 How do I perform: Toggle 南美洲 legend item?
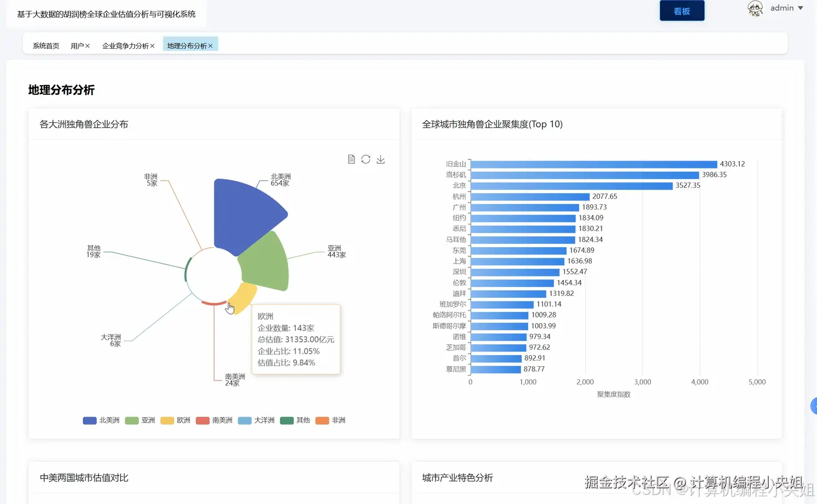pos(214,420)
